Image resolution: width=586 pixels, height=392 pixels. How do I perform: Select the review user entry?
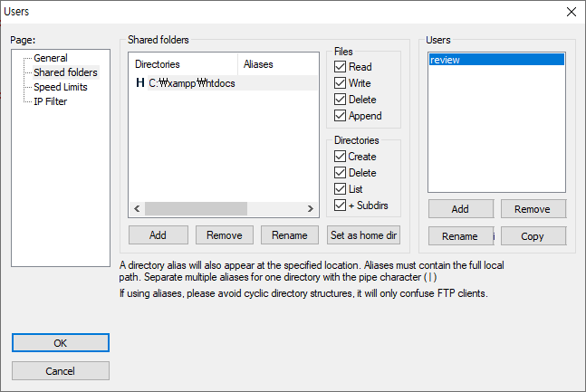tap(496, 60)
